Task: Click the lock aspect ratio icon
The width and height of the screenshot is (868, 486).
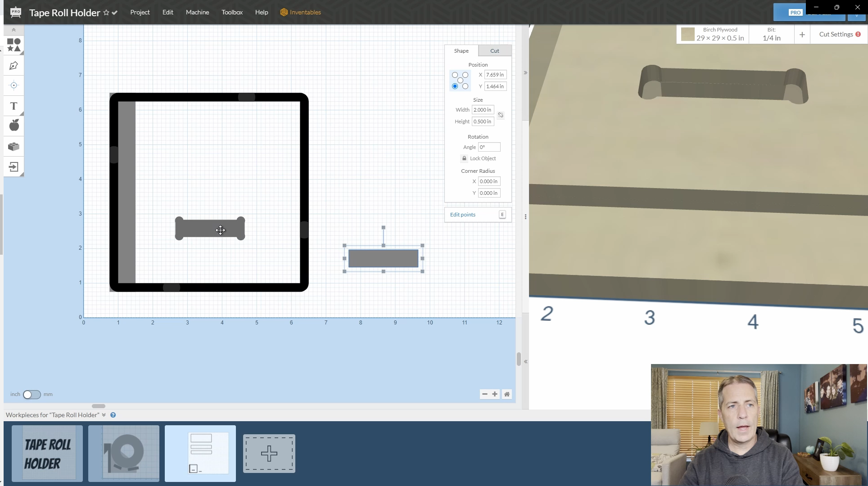Action: (501, 115)
